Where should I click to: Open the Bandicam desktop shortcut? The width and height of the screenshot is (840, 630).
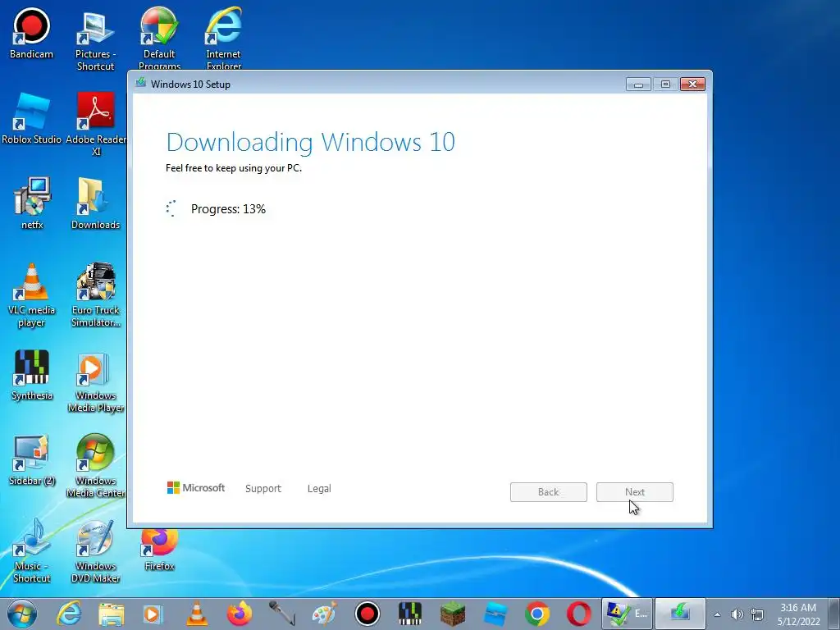[x=31, y=33]
